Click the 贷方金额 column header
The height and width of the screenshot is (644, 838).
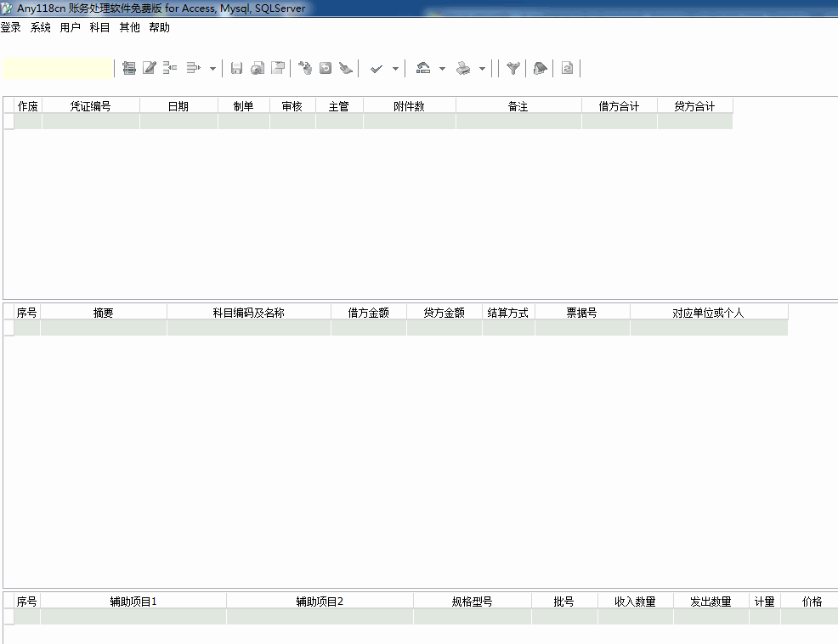tap(444, 312)
